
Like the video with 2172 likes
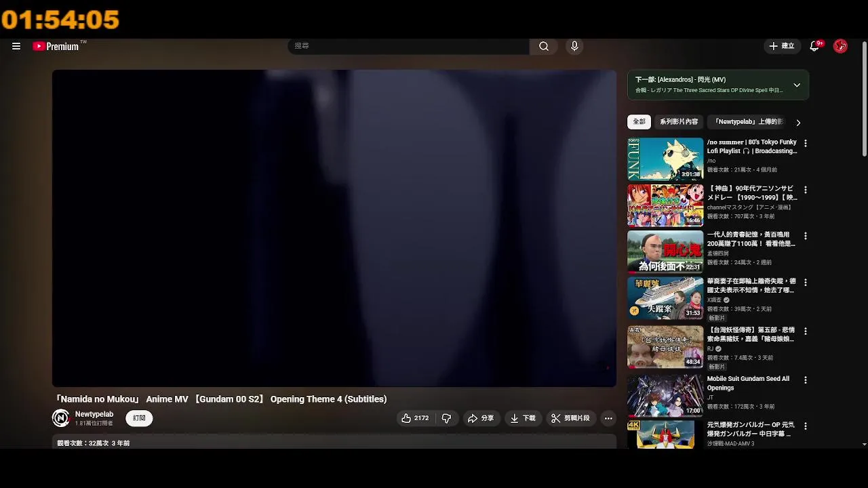tap(414, 418)
